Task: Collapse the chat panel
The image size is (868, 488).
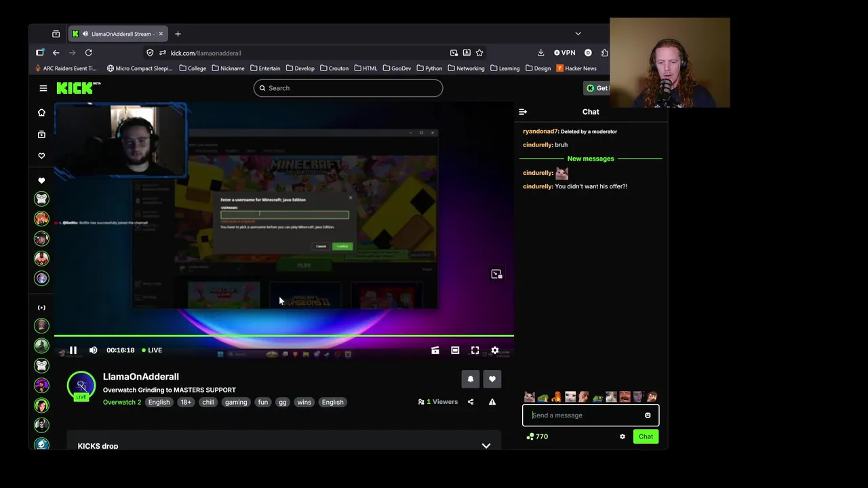Action: [523, 112]
